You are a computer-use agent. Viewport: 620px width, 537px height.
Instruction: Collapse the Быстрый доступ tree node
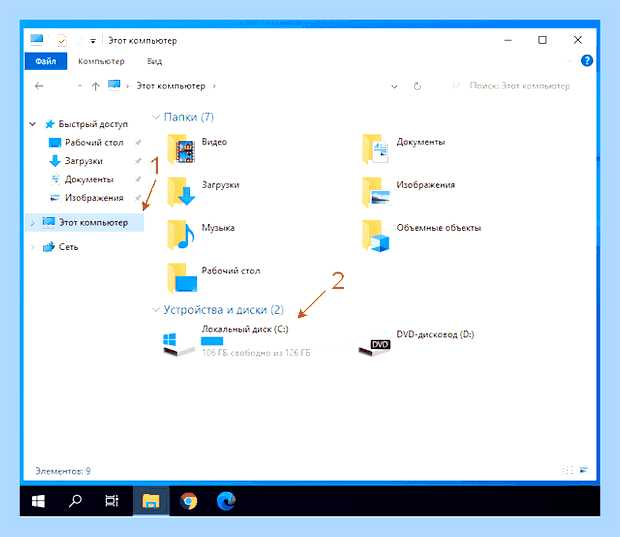(x=32, y=124)
